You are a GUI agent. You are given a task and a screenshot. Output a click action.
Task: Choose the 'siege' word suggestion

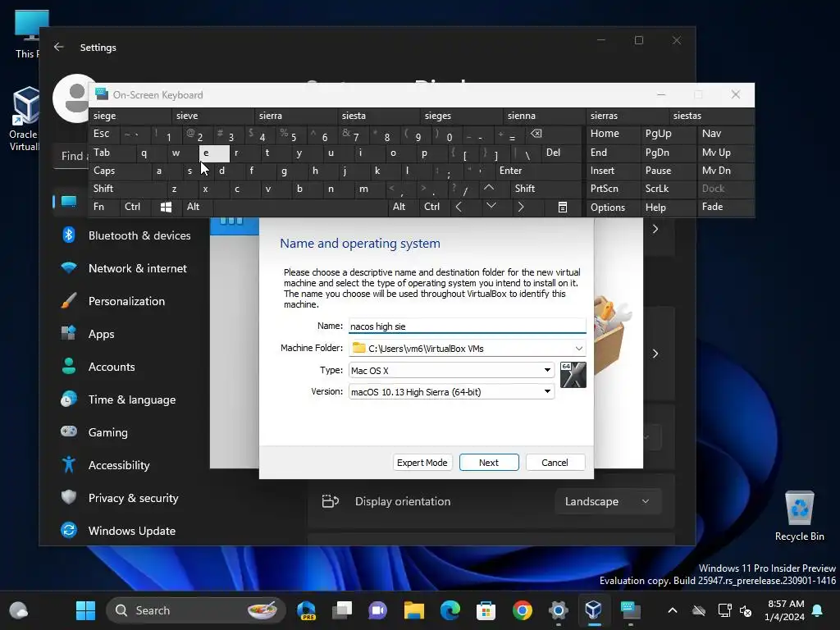(x=130, y=116)
